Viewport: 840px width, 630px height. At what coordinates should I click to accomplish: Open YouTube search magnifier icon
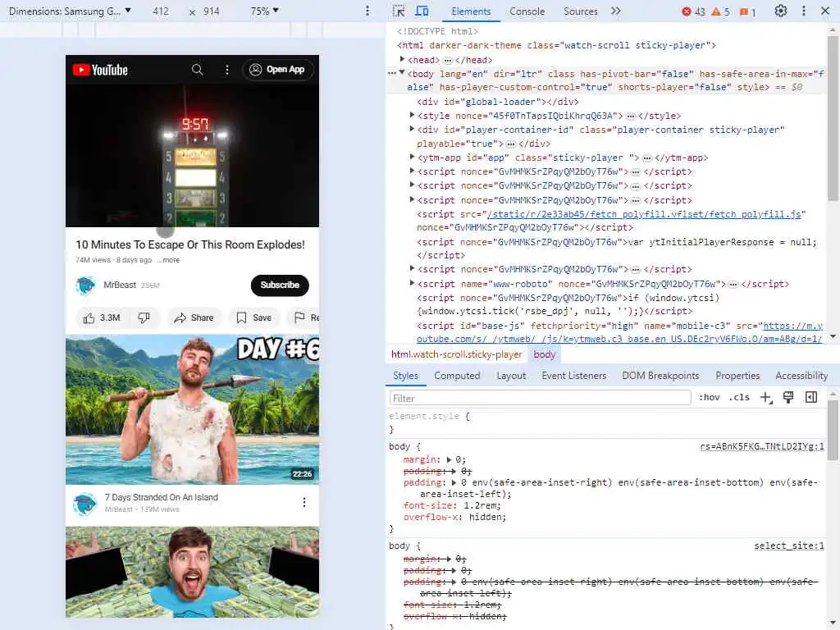pos(197,70)
